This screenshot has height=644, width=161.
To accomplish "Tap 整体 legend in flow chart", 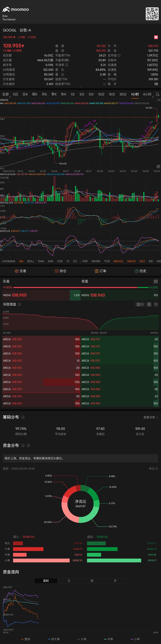I will click(x=26, y=639).
